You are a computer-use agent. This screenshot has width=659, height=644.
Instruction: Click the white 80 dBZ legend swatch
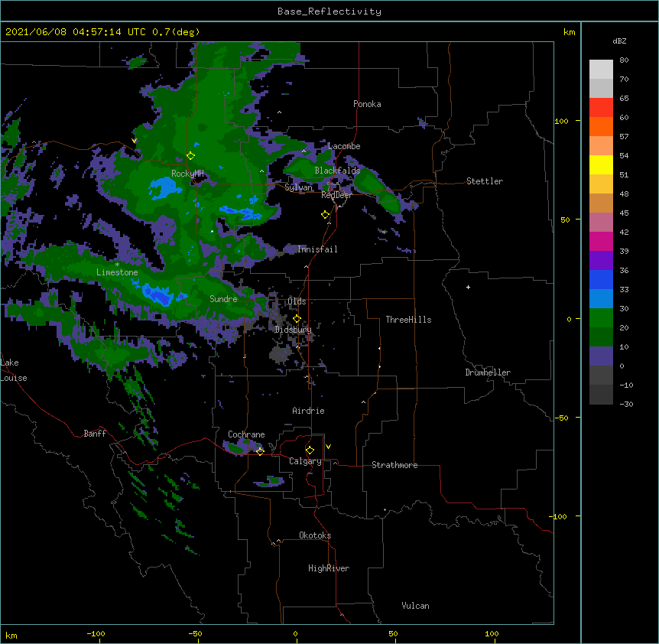coord(601,70)
